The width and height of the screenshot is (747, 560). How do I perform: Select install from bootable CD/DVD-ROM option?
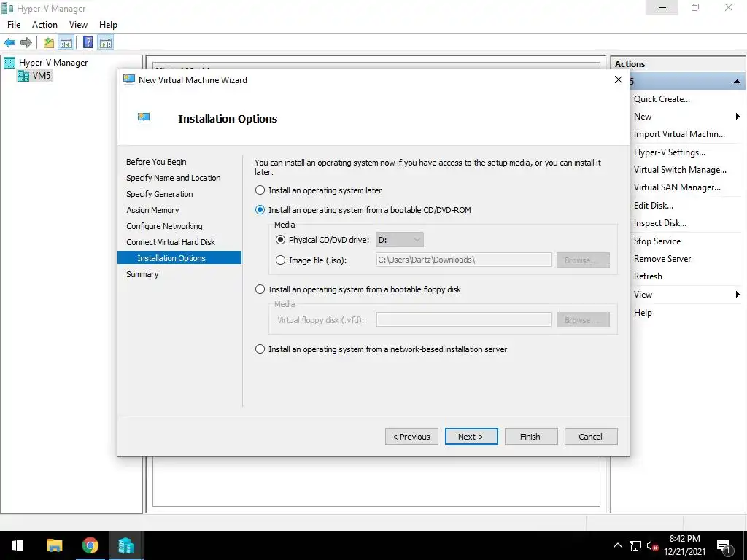coord(260,210)
